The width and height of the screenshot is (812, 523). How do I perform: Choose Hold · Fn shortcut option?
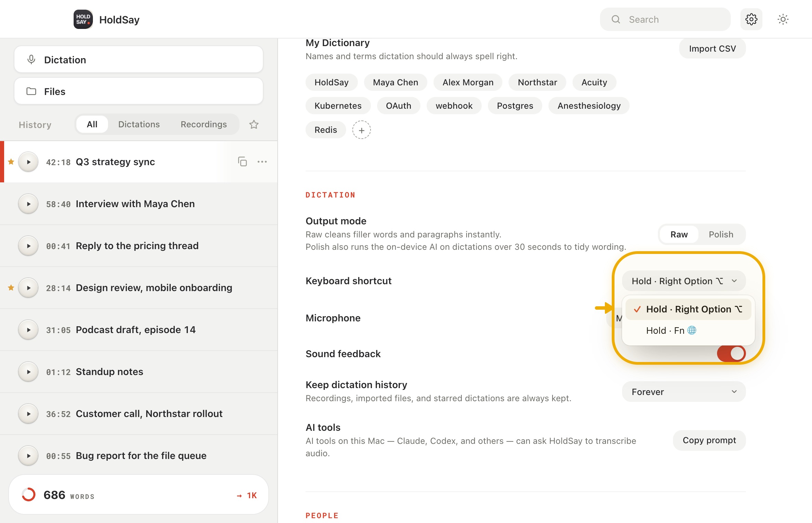pos(688,330)
